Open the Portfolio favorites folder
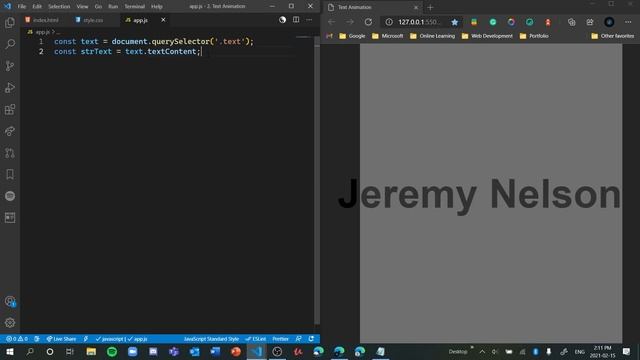The image size is (640, 360). [x=534, y=36]
